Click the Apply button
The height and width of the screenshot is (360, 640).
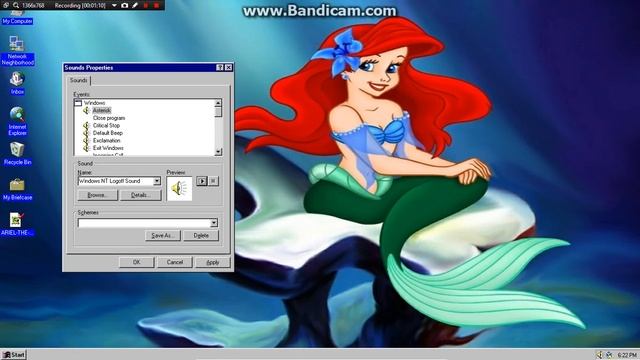pos(213,262)
